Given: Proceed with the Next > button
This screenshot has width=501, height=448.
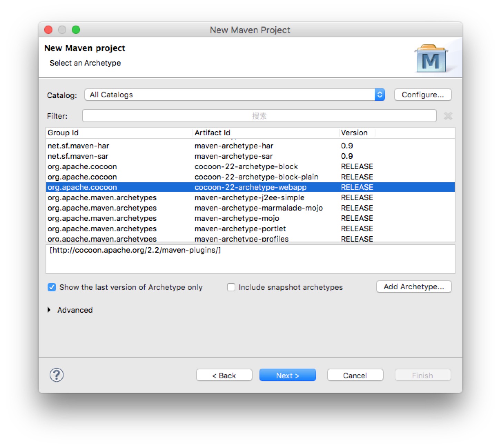Looking at the screenshot, I should point(287,375).
